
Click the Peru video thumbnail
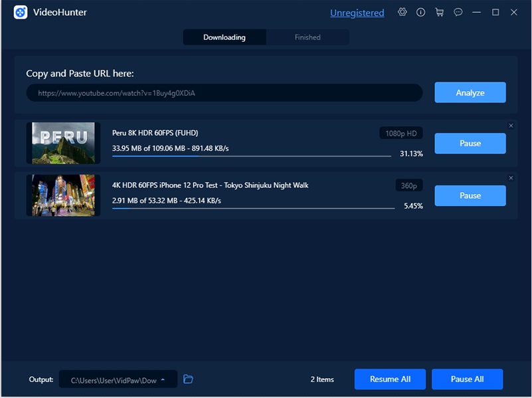(62, 143)
